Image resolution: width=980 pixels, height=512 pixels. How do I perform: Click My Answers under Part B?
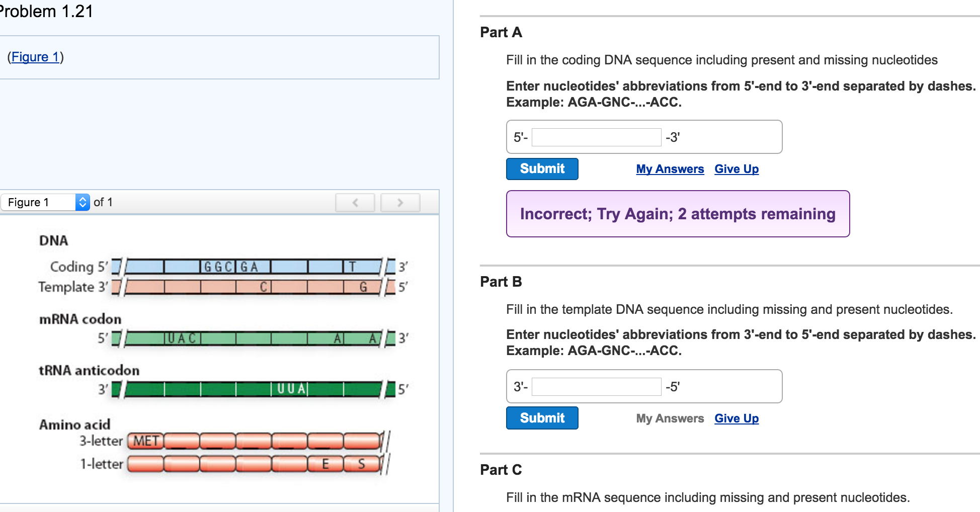pyautogui.click(x=670, y=418)
